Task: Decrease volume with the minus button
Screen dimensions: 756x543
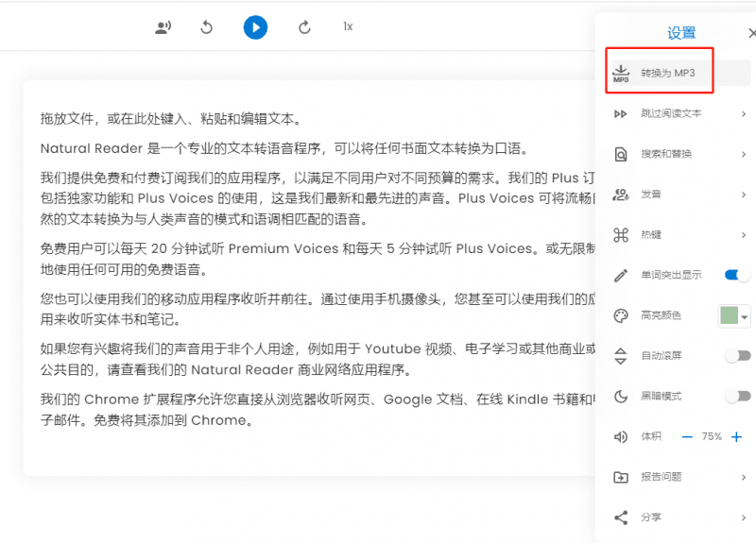Action: click(x=687, y=436)
